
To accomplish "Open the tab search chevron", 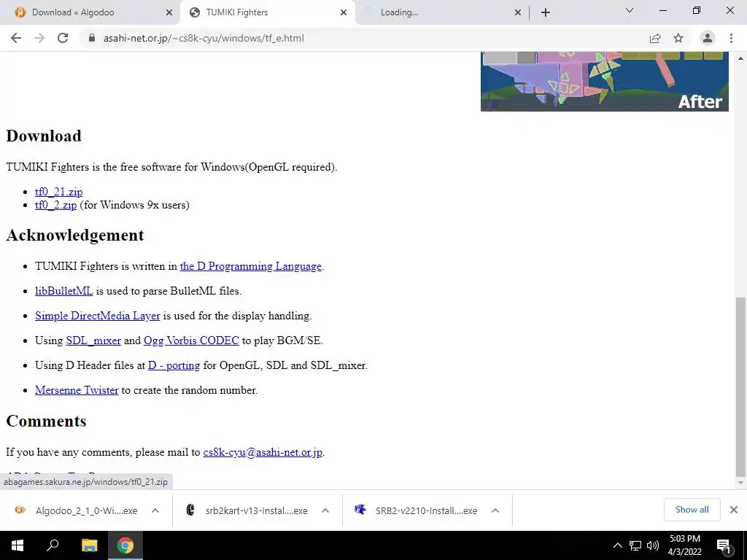I will (630, 10).
